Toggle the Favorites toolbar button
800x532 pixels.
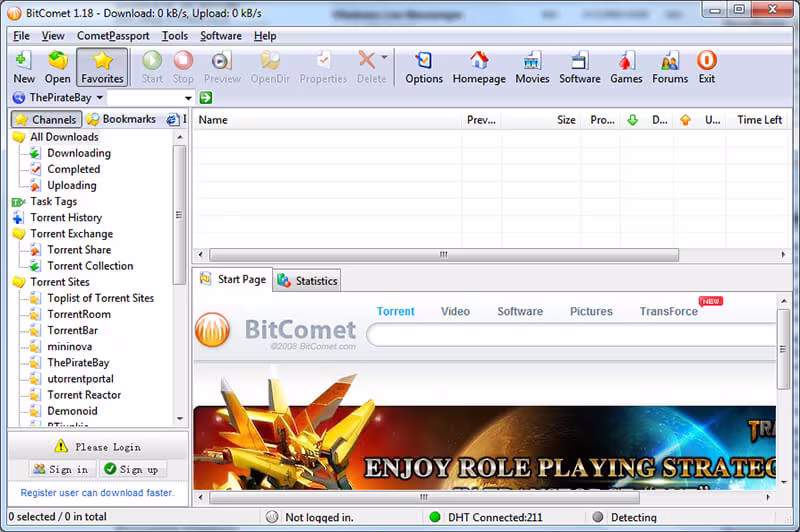(102, 67)
